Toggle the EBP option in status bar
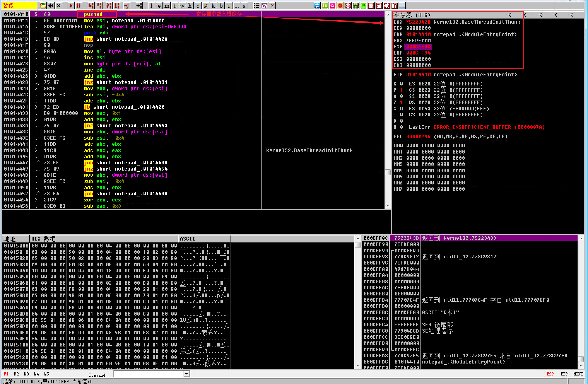The image size is (588, 384). [564, 374]
